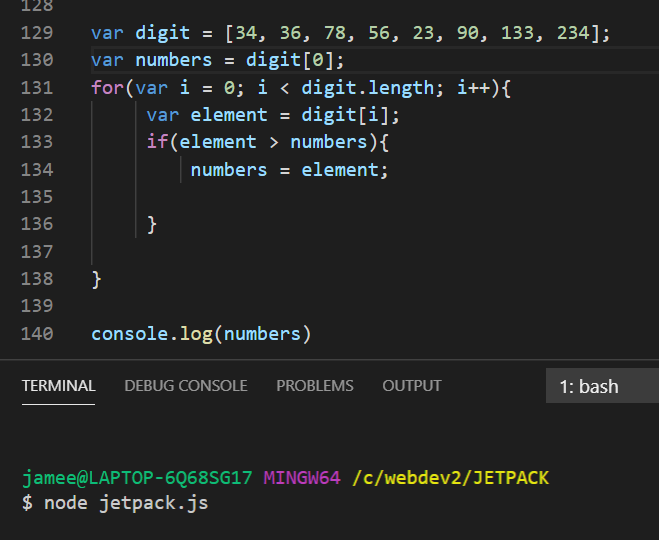Screen dimensions: 659x540
Task: Click line number 140 in the gutter
Action: tap(37, 334)
